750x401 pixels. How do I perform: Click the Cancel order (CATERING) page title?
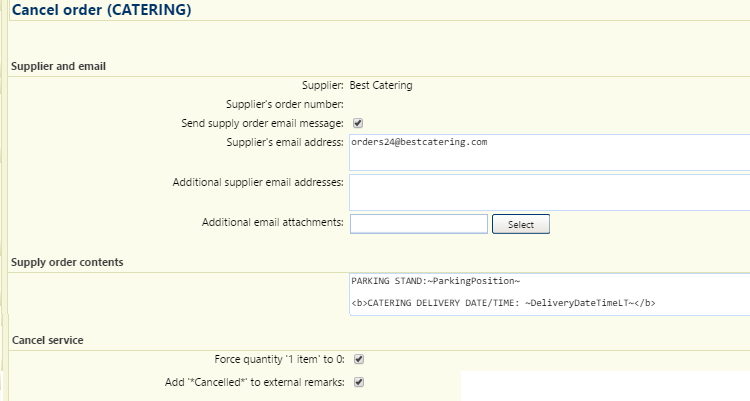(x=101, y=10)
